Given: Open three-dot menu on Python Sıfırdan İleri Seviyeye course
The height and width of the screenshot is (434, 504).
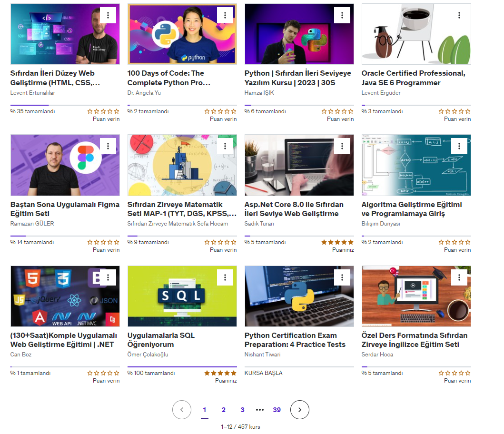Looking at the screenshot, I should click(x=342, y=15).
